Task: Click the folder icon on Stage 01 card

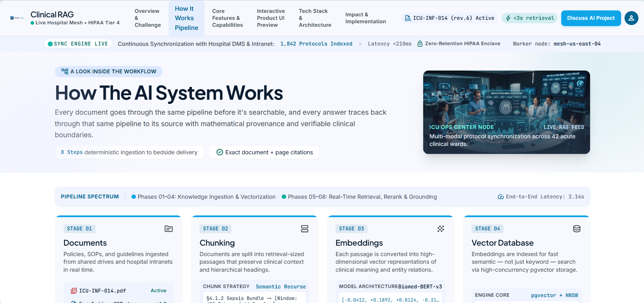Action: pos(169,229)
